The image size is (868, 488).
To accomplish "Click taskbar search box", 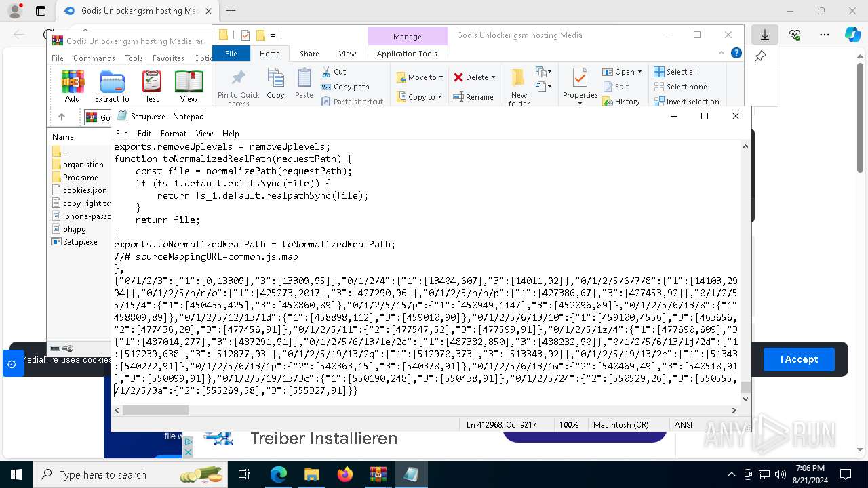I will (130, 474).
